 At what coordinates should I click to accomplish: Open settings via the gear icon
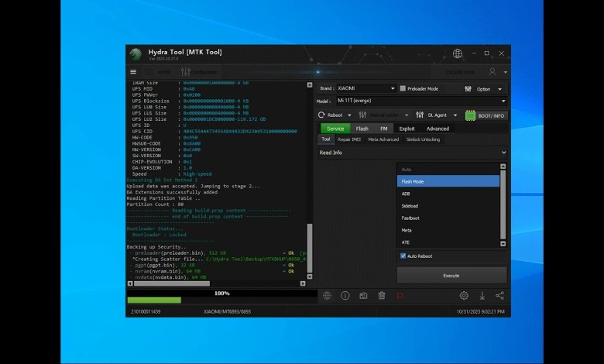click(x=464, y=296)
